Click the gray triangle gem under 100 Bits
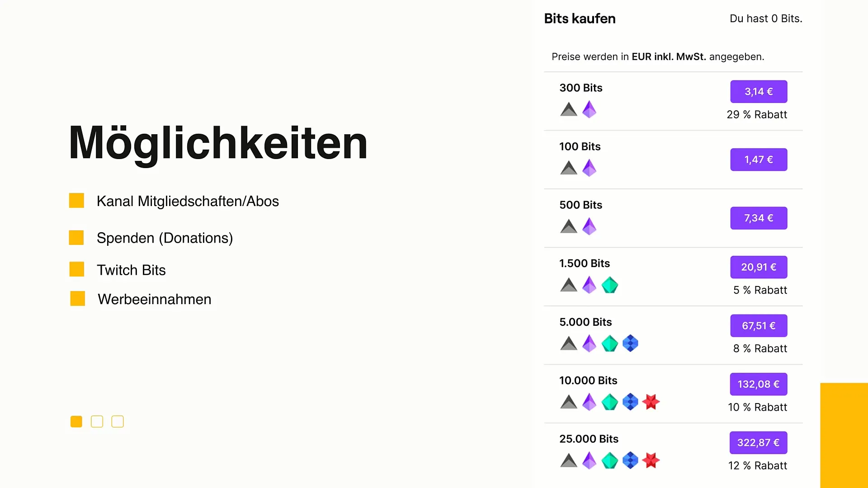 [x=569, y=168]
